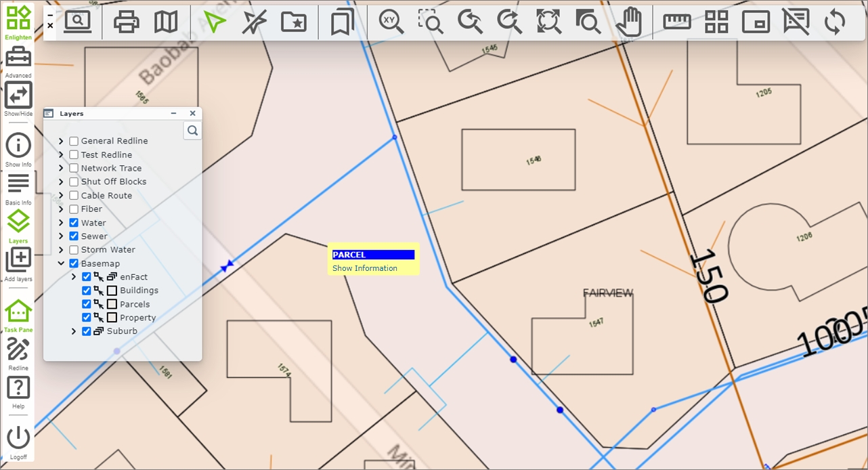
Task: Open the Redline tool in the sidebar
Action: coord(18,351)
